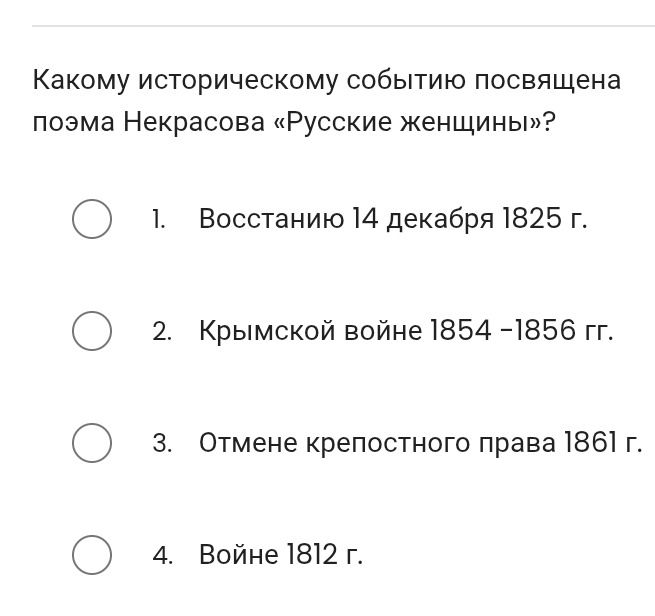Click the word 'Некрасова' in the question
Screen dimensions: 655x616
194,123
